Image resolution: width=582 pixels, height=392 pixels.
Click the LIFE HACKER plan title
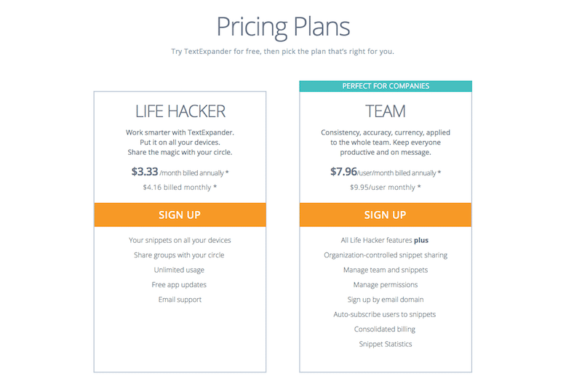point(180,111)
